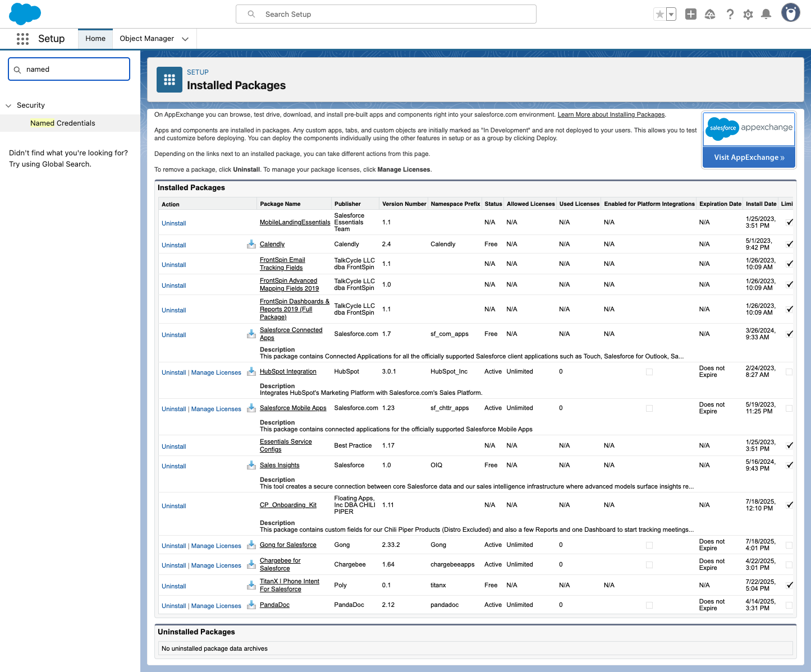Click the Trailhead guidance icon in header
Screen dimensions: 811x672
click(710, 14)
